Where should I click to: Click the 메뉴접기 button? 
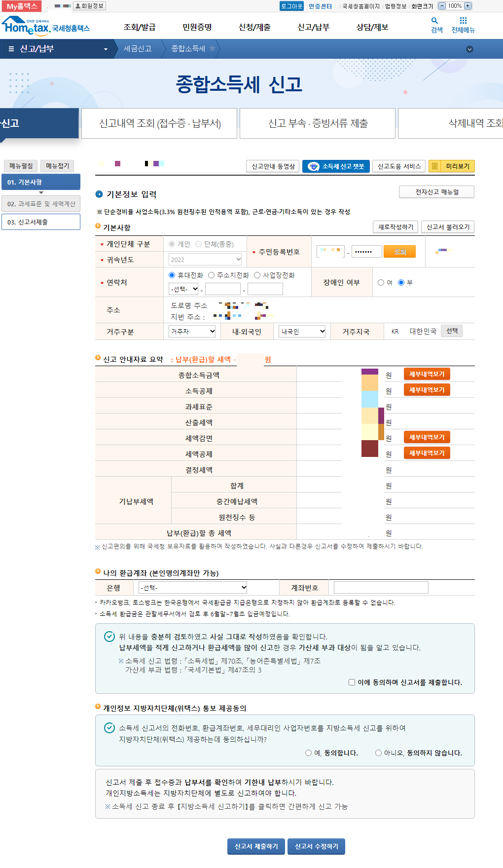[58, 166]
